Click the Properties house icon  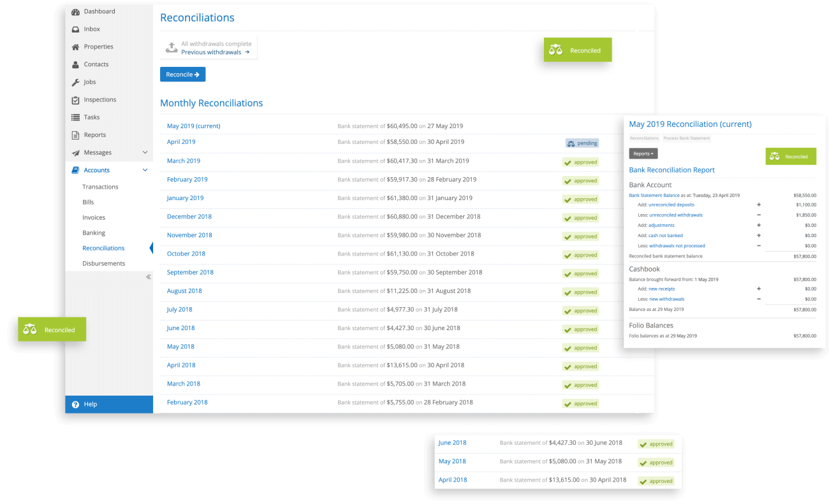click(x=75, y=47)
